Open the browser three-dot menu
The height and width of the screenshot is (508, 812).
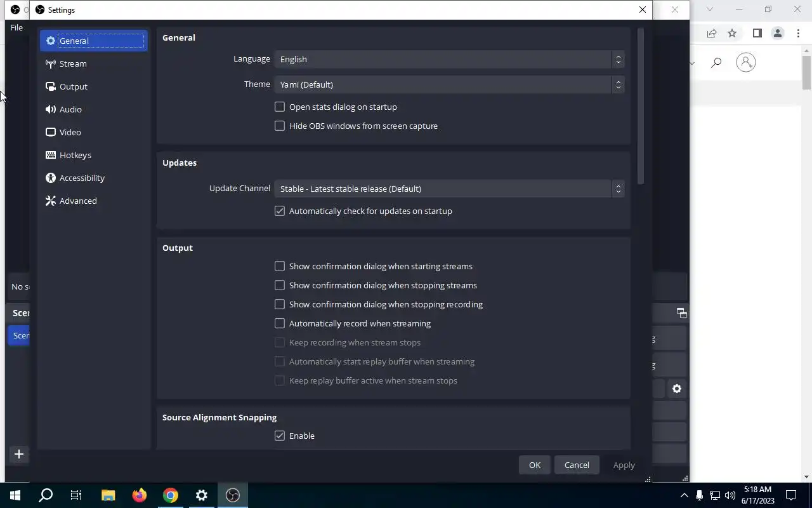tap(799, 33)
